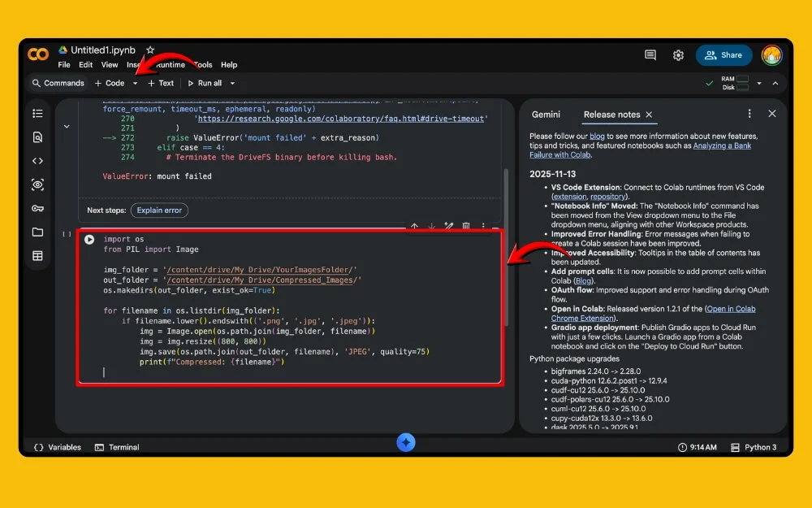Delete the selected code cell
The image size is (812, 508).
[x=466, y=225]
